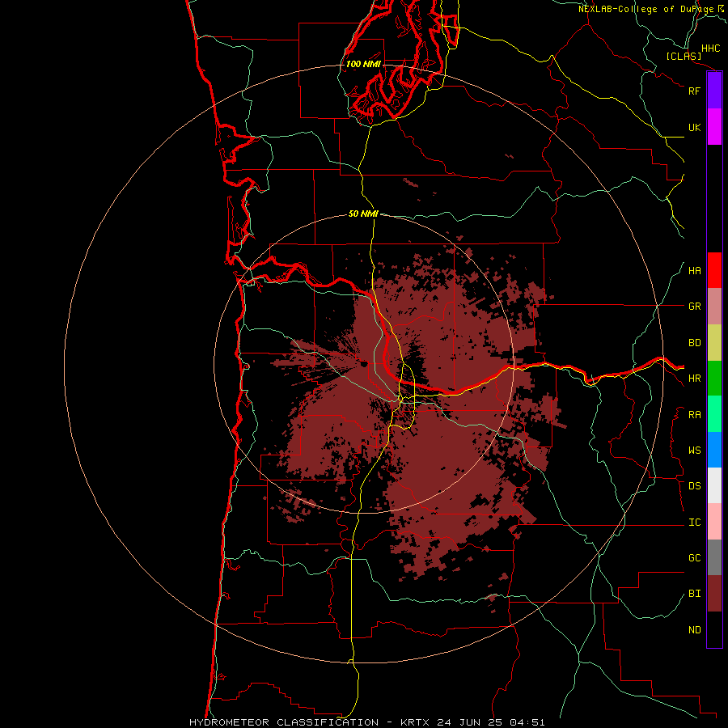Screen dimensions: 728x728
Task: Click the [CLAS] legend heading
Action: (684, 56)
